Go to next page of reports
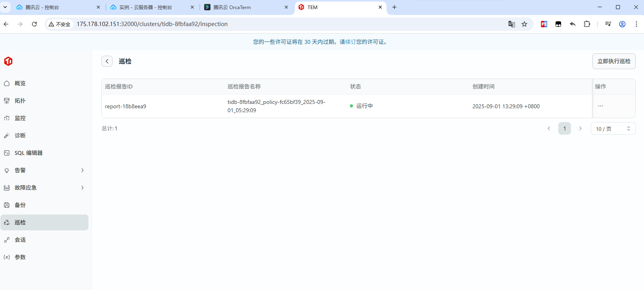This screenshot has width=644, height=290. tap(580, 128)
